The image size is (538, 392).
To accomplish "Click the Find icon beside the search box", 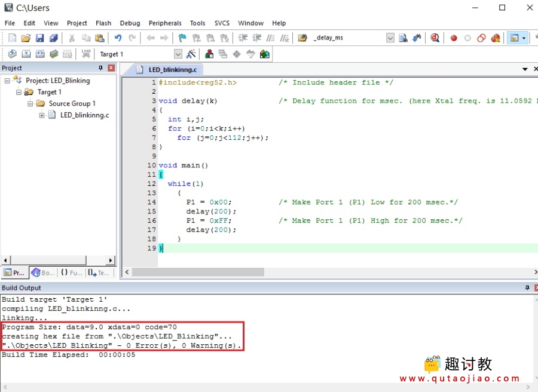I will [x=403, y=38].
